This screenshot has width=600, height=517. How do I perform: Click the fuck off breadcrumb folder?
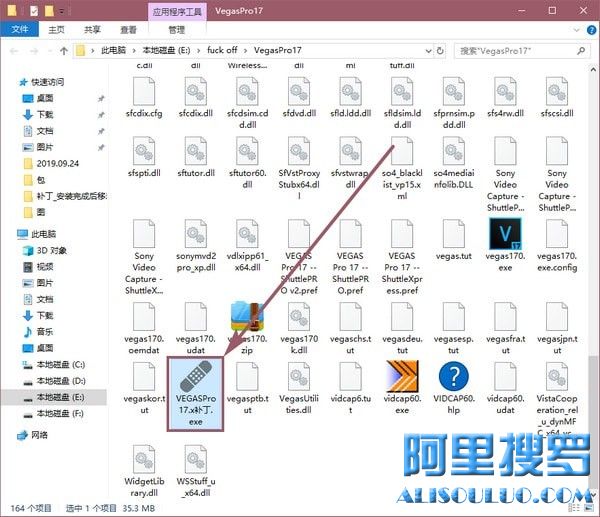coord(222,50)
